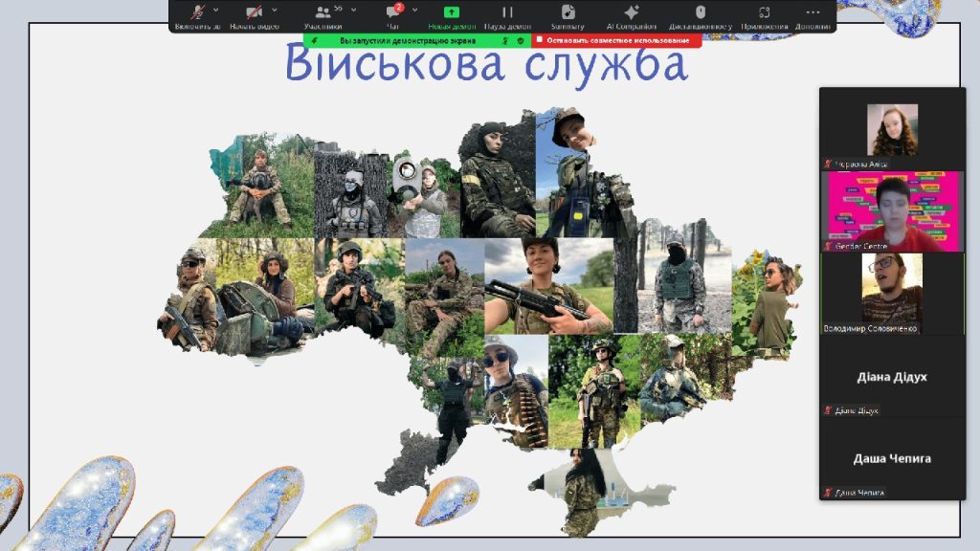Click the icon left of the shield on green bar
Image resolution: width=980 pixels, height=551 pixels.
pos(505,40)
